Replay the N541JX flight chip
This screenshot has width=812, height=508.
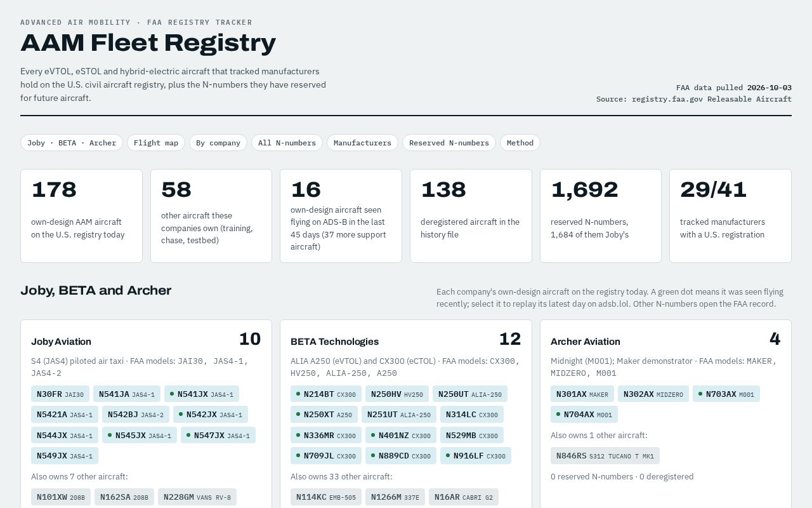click(202, 394)
